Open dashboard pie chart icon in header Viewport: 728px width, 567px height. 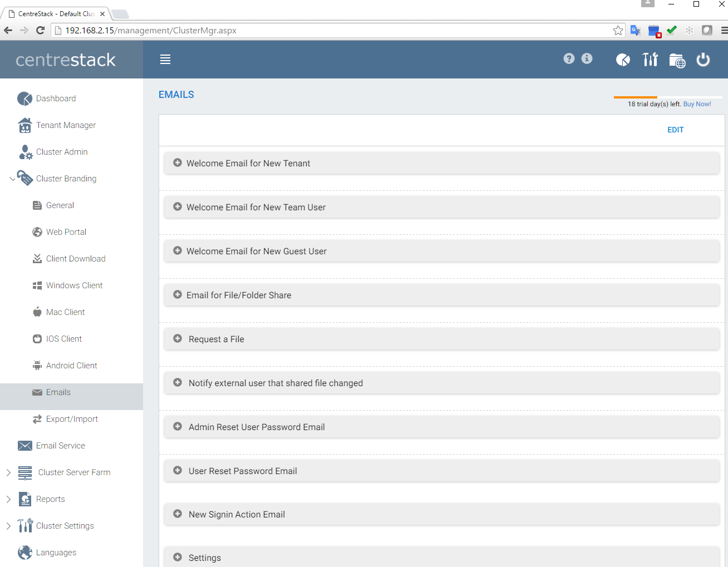coord(623,60)
